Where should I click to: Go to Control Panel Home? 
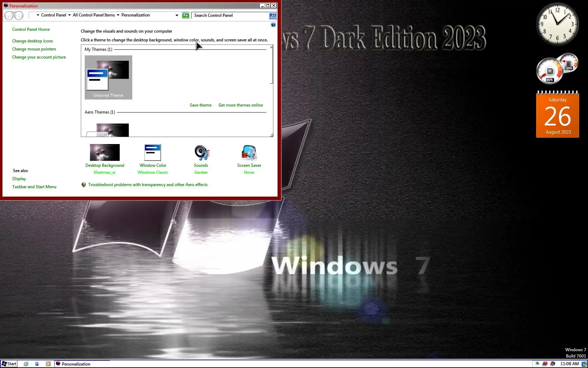pos(31,29)
